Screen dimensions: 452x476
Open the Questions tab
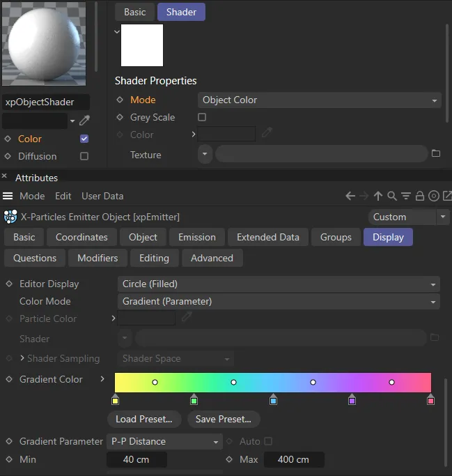(x=35, y=258)
